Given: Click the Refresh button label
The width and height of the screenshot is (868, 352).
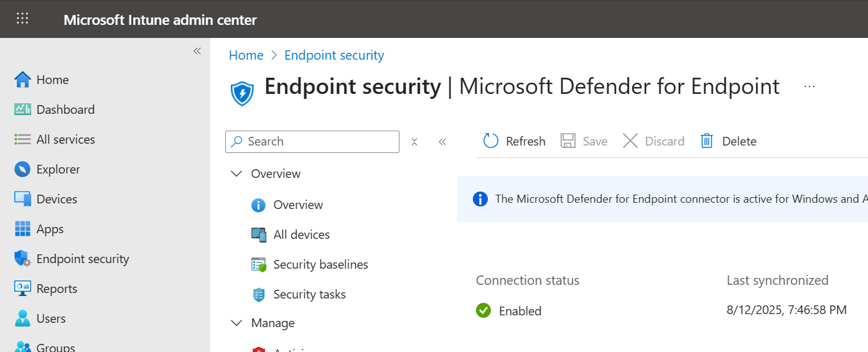Looking at the screenshot, I should point(526,141).
